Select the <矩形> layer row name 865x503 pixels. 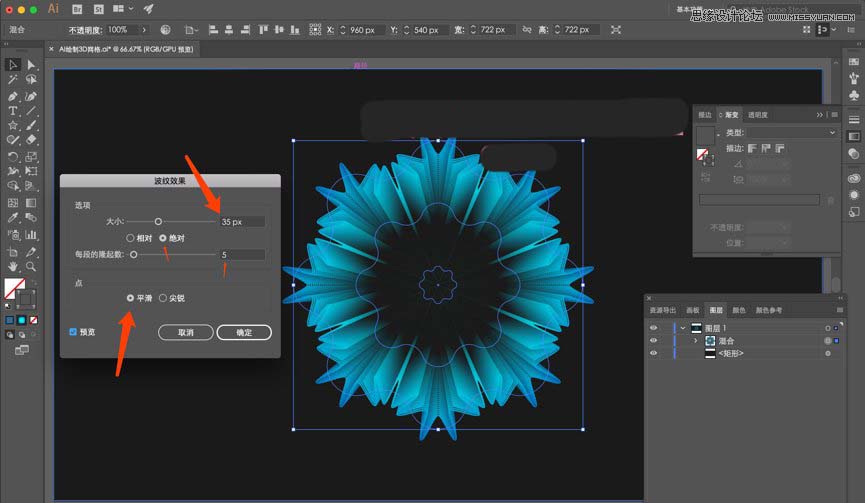point(731,354)
